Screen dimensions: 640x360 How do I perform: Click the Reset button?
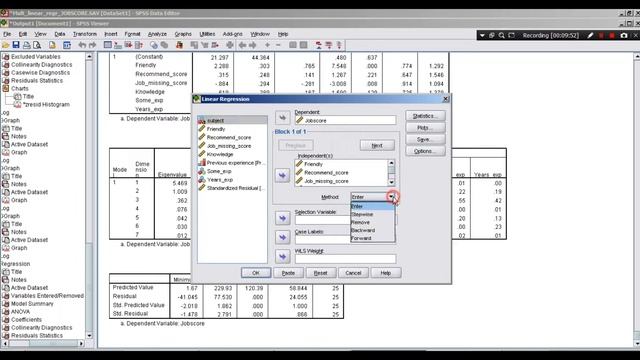320,273
